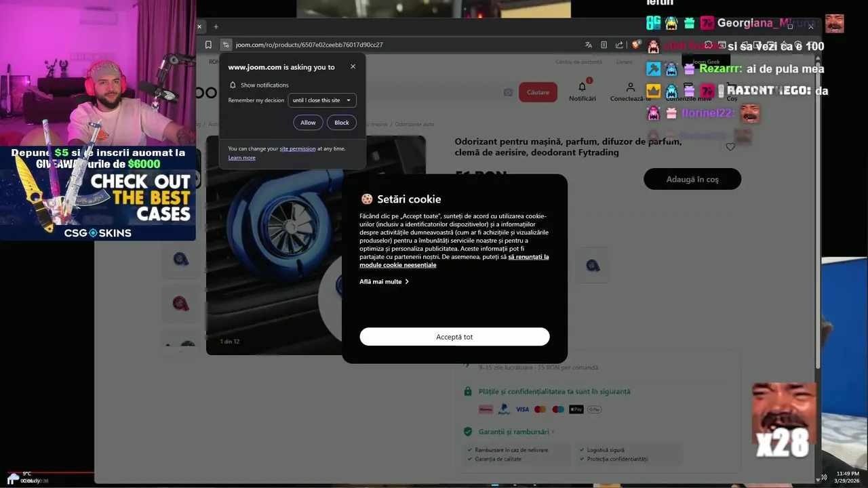Click the green shield guarantee icon
Viewport: 868px width, 488px height.
[467, 431]
